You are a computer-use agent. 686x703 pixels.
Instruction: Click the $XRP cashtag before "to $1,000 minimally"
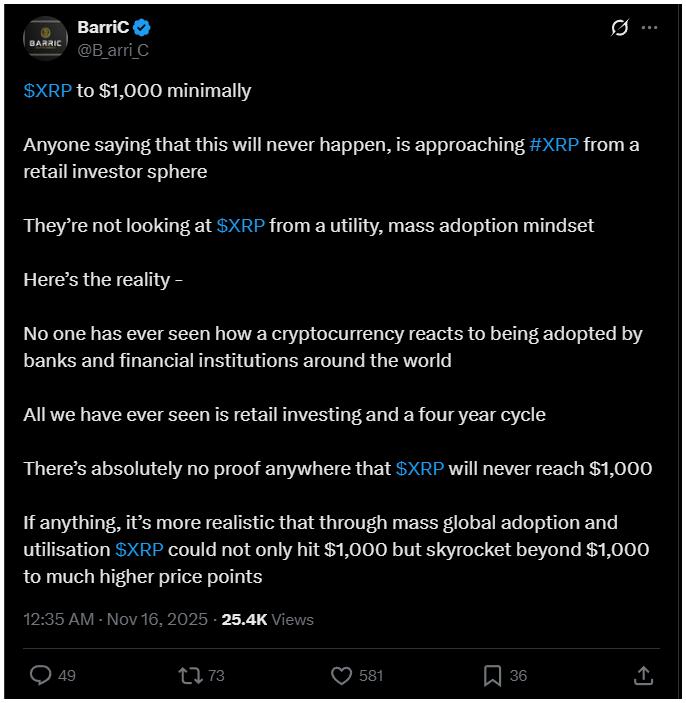tap(47, 91)
